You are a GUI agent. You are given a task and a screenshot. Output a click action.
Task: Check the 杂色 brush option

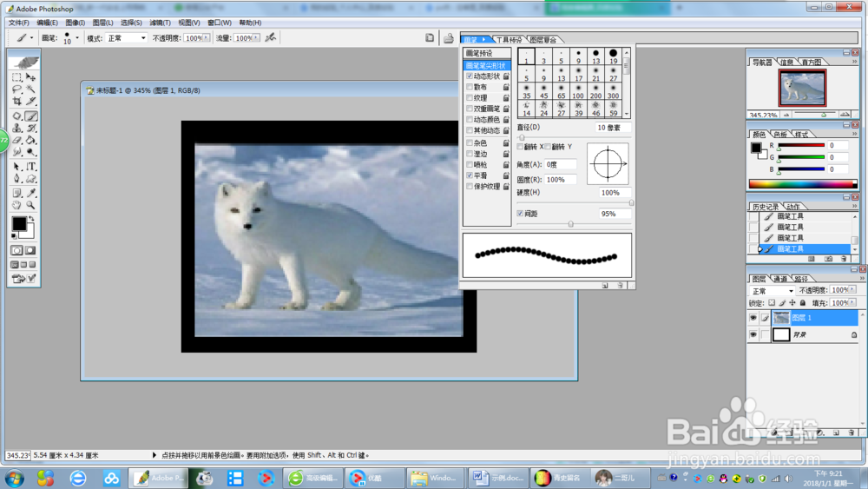(x=470, y=143)
